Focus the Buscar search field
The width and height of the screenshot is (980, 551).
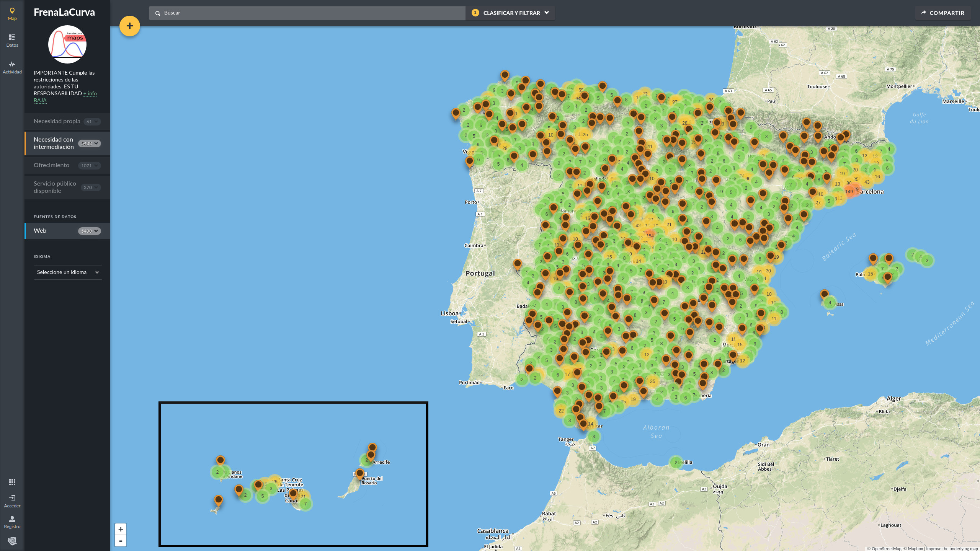coord(307,13)
